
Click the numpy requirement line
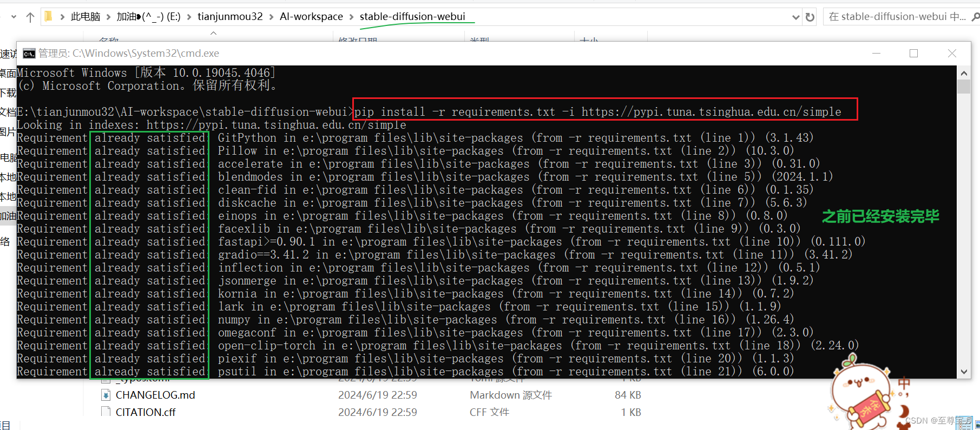(405, 320)
